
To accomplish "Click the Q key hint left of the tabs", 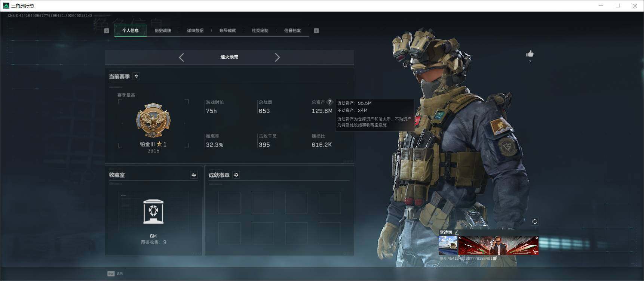I will pos(107,31).
